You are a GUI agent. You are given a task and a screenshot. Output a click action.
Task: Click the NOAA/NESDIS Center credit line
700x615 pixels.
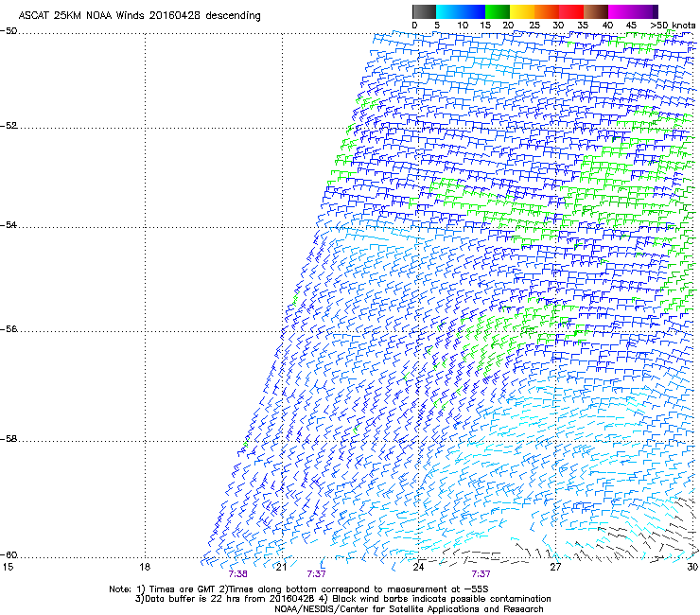pos(409,609)
